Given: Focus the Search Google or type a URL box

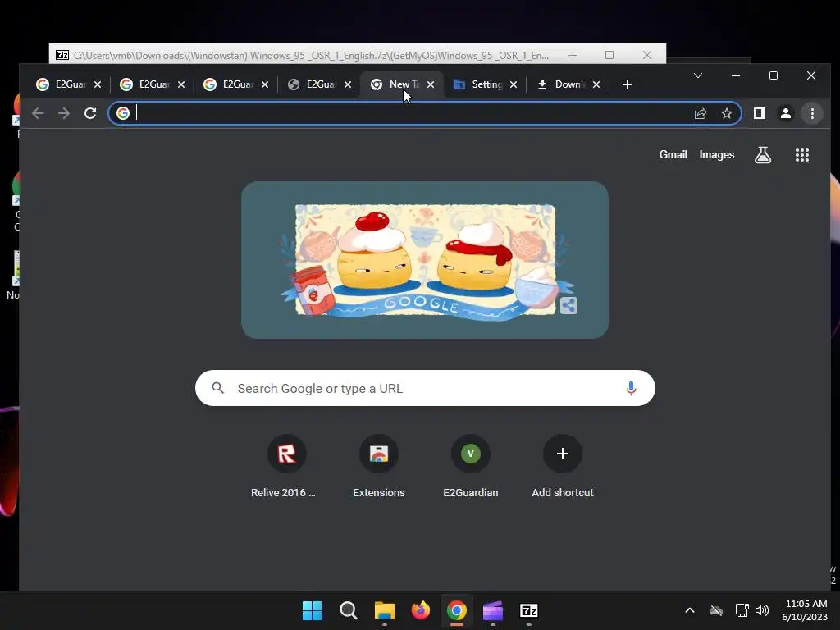Looking at the screenshot, I should (x=425, y=388).
